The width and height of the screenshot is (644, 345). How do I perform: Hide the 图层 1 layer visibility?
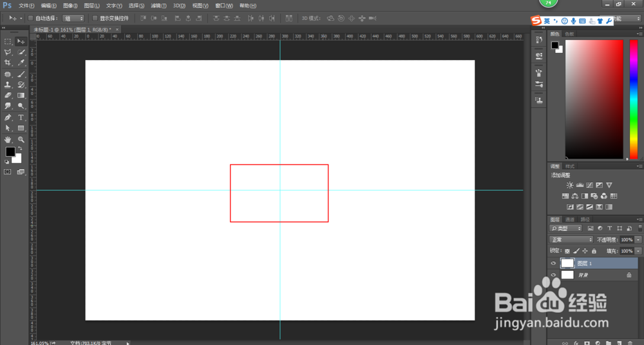553,264
